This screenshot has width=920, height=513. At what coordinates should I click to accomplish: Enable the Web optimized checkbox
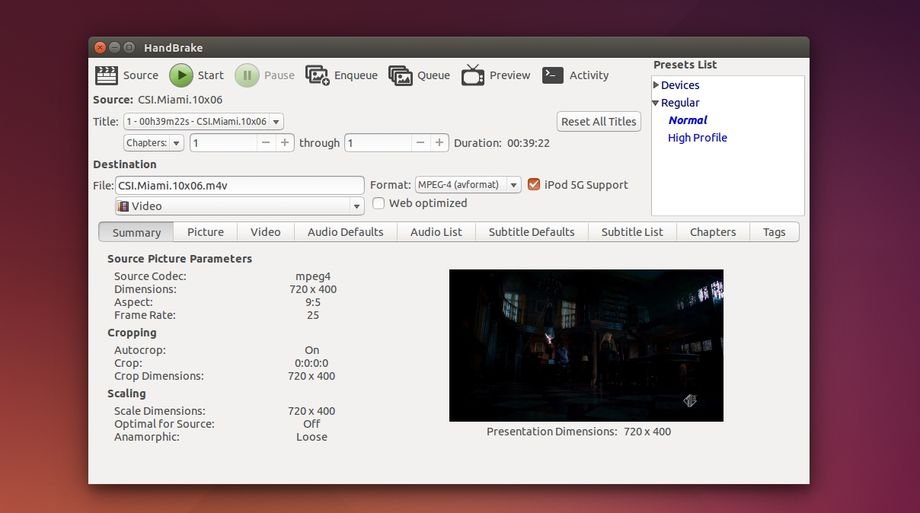[x=379, y=203]
